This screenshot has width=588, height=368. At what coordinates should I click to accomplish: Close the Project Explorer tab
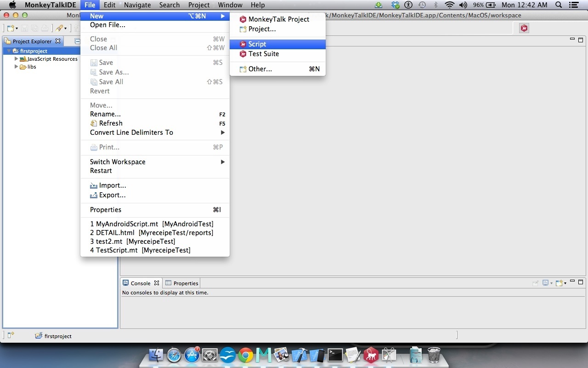[58, 41]
